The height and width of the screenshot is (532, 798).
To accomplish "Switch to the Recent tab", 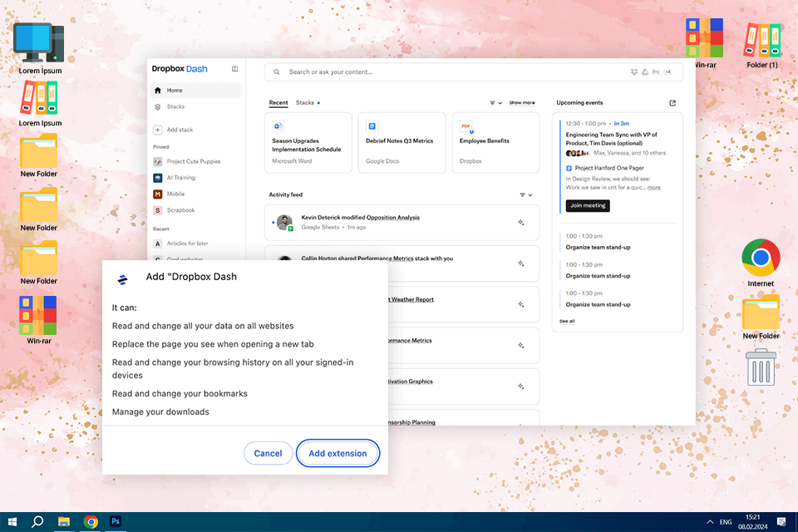I will (x=278, y=103).
